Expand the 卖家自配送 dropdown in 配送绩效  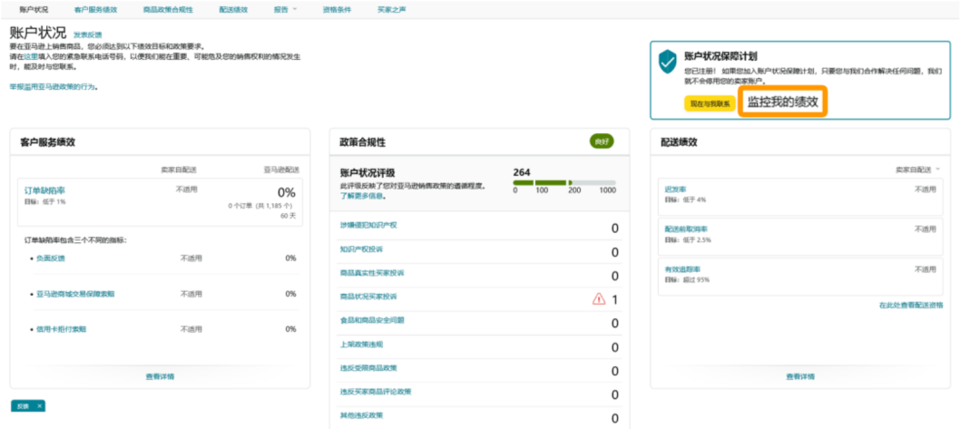(x=917, y=170)
